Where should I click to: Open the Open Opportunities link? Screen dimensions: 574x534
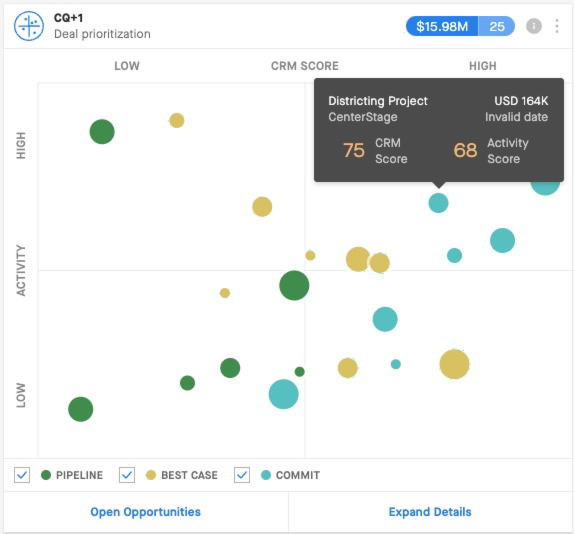point(145,512)
